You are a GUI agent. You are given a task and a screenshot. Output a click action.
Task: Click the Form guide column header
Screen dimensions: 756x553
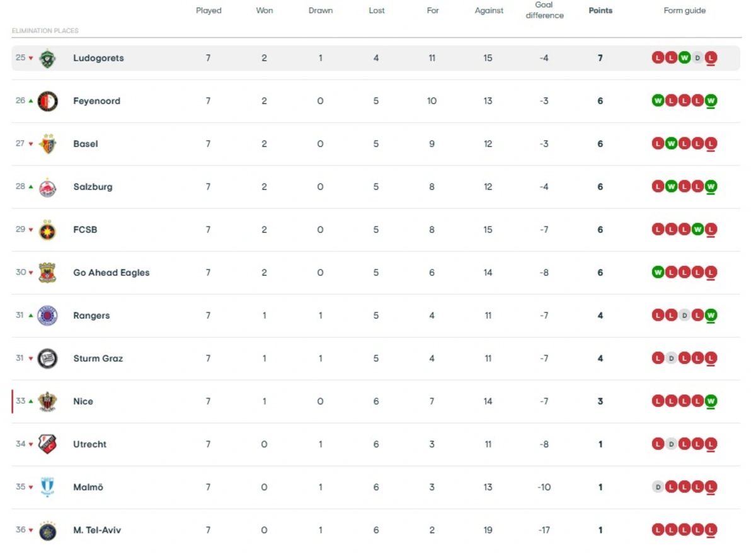tap(684, 11)
